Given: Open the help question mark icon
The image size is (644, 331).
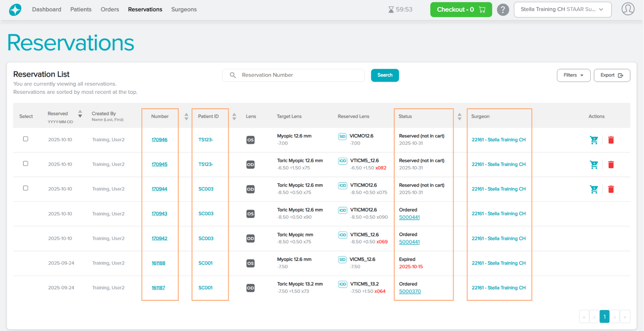Looking at the screenshot, I should click(x=503, y=10).
